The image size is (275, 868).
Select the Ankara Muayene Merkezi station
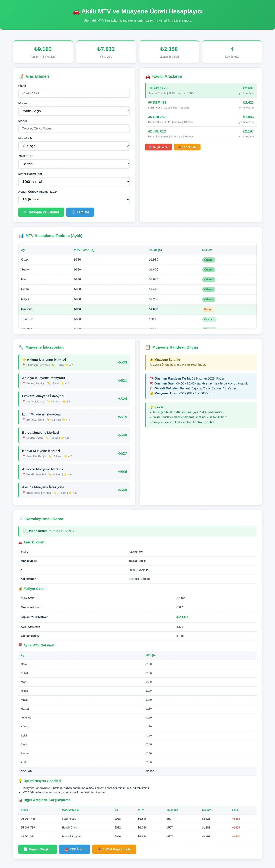coord(74,362)
